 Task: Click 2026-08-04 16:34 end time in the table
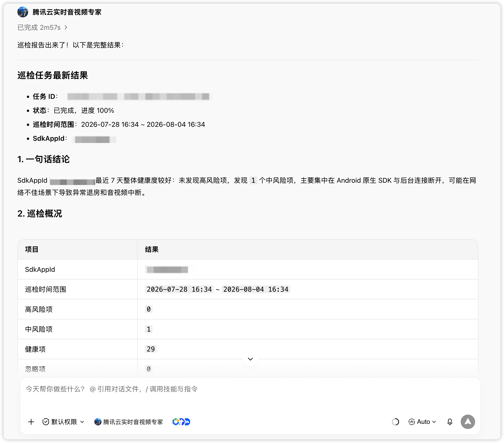tap(256, 289)
